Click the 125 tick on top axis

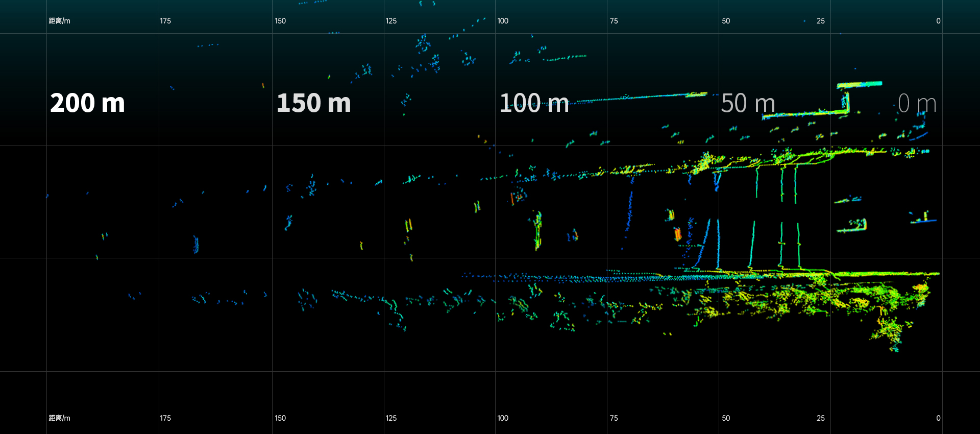coord(391,21)
